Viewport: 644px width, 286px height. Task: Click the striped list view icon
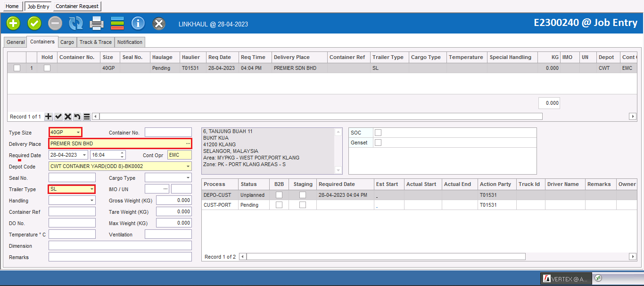click(117, 23)
